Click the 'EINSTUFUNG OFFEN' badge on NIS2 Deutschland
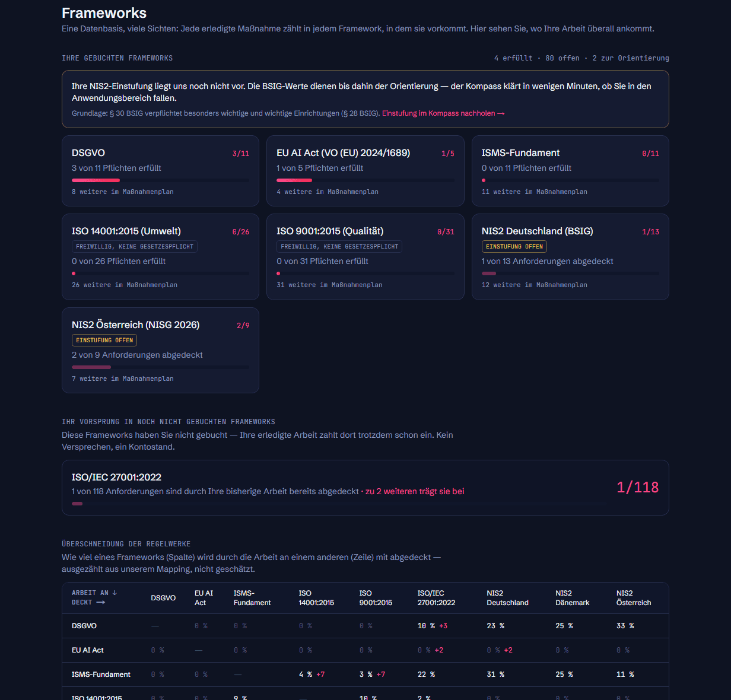Image resolution: width=731 pixels, height=700 pixels. coord(514,247)
